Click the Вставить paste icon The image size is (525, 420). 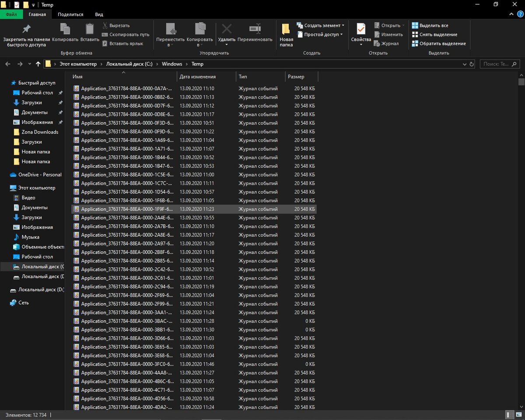90,33
